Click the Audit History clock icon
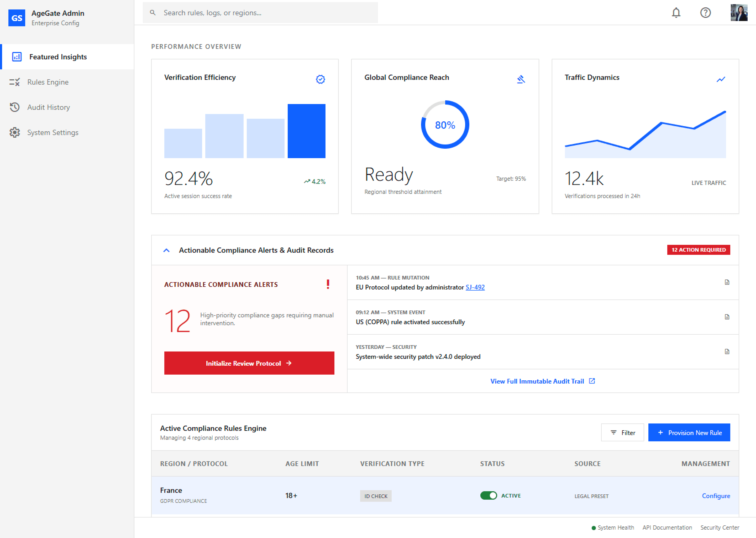 14,107
